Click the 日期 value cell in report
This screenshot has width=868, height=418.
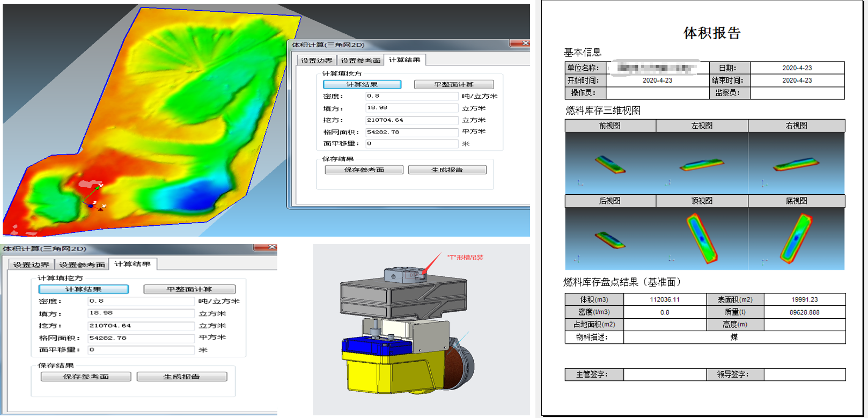click(797, 68)
